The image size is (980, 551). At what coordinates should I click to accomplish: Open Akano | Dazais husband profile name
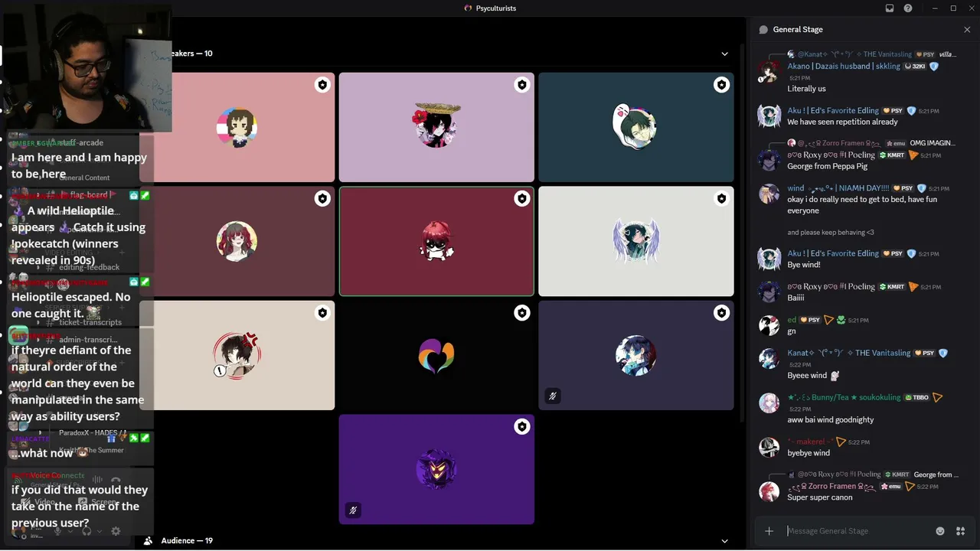click(844, 67)
